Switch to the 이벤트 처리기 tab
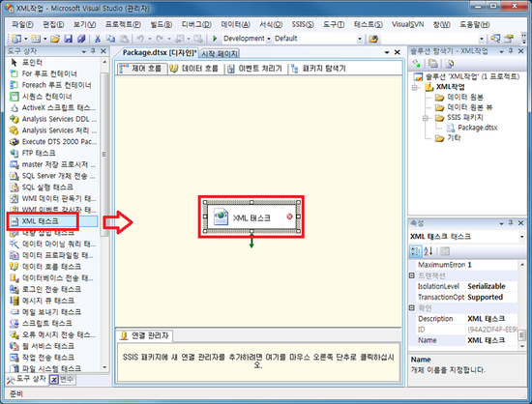Image resolution: width=532 pixels, height=404 pixels. point(255,69)
